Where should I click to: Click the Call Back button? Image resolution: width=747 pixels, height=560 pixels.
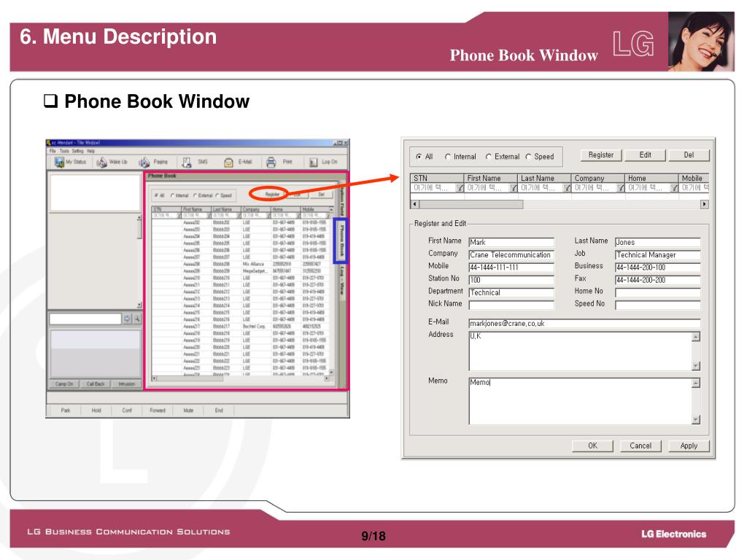tap(96, 384)
